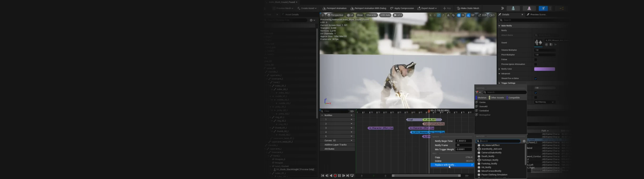Screen dimensions: 644x179
Task: Edit the Notify Begin Time field
Action: tap(464, 141)
